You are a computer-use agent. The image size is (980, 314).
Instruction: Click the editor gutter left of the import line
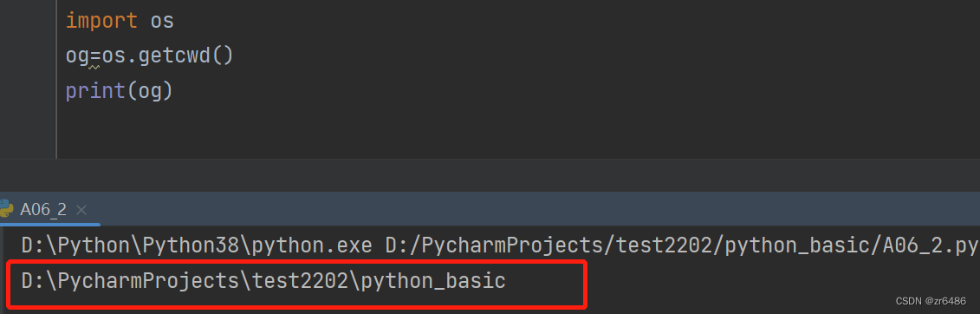[x=28, y=22]
